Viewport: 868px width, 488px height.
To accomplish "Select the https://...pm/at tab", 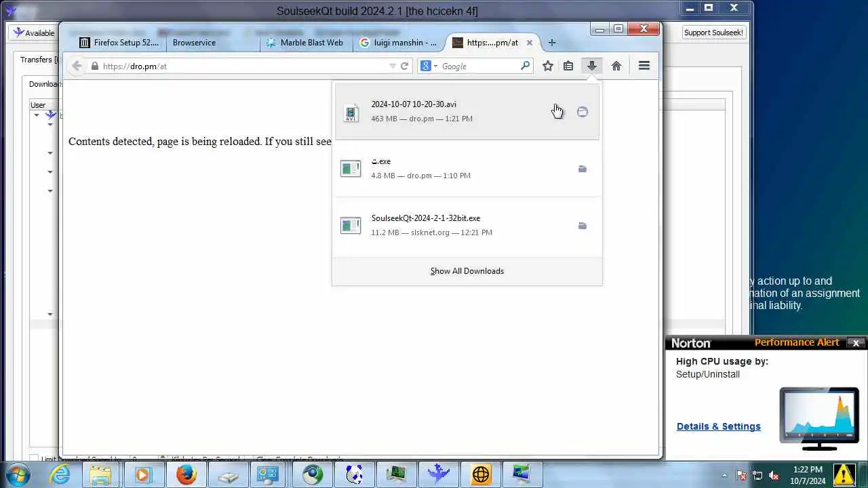I will click(492, 43).
